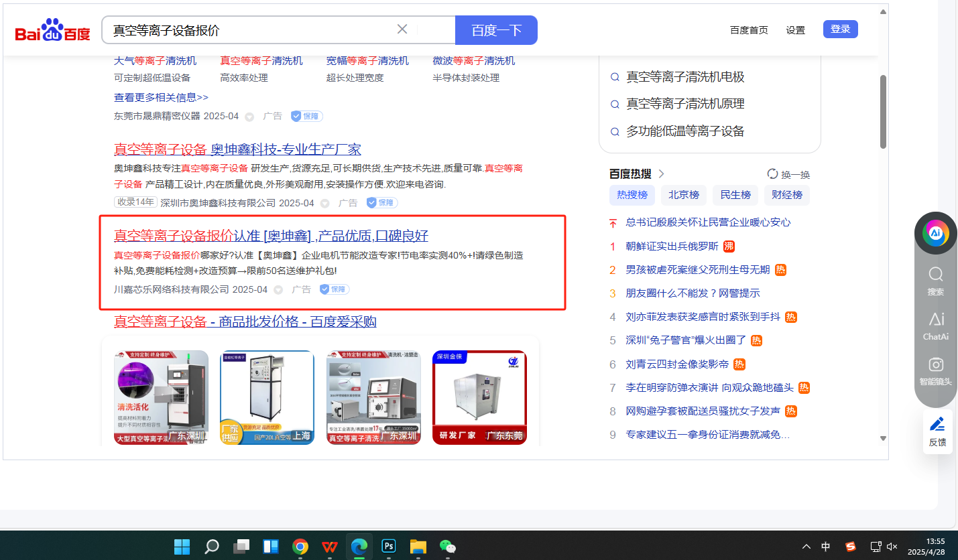
Task: Open hot item 网购避孕套被配送员骚扰女子发声
Action: point(703,411)
